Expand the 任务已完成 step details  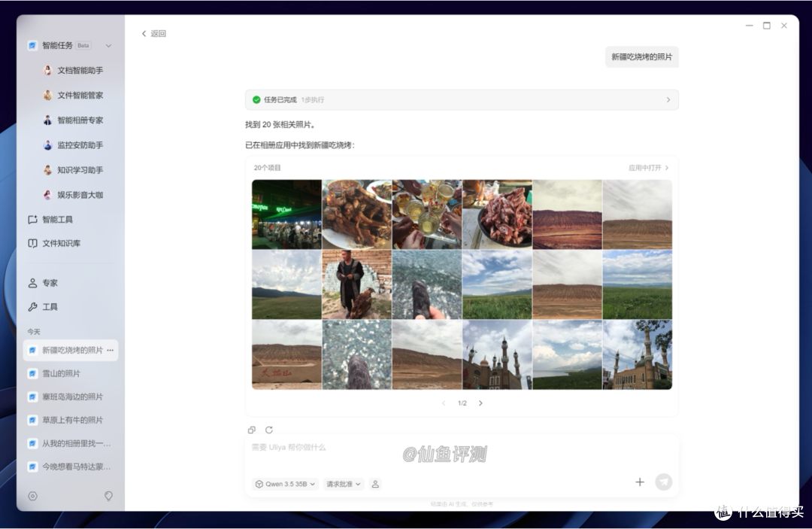(668, 99)
